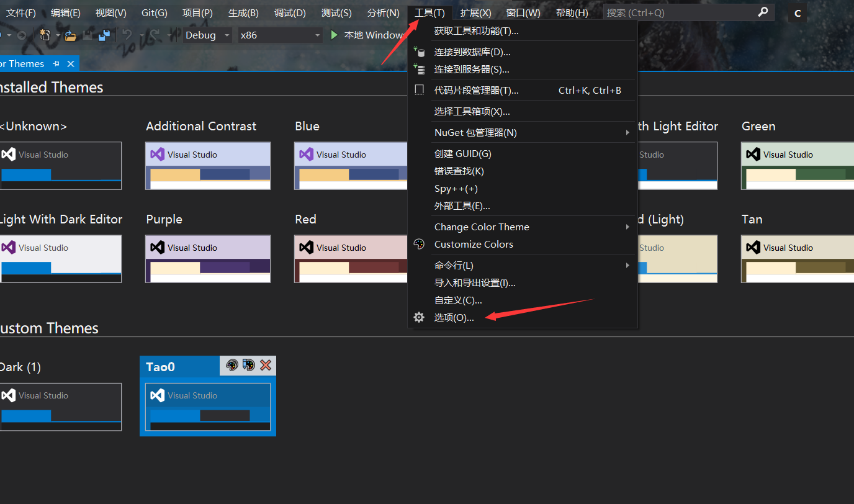Apply the Tao0 theme via its palette icon

coord(232,366)
